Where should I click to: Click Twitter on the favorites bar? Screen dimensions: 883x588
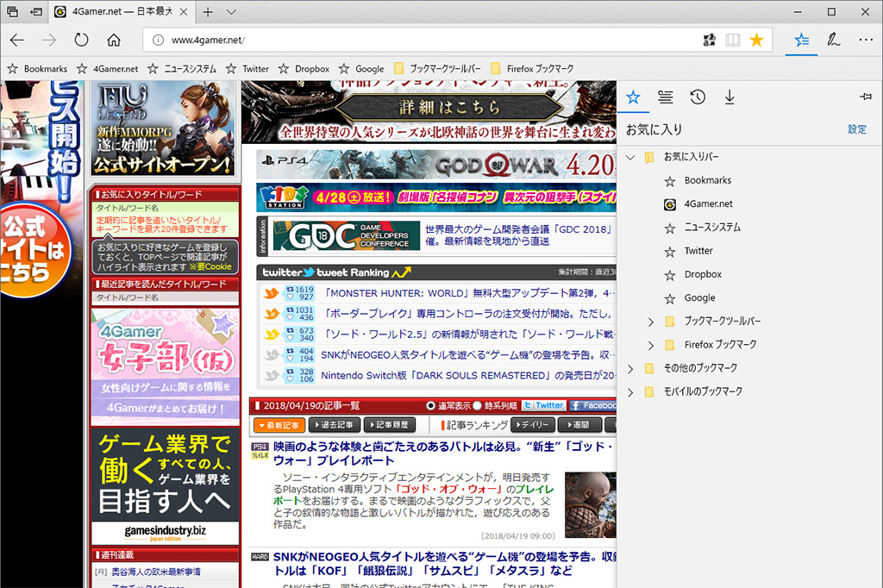tap(247, 69)
